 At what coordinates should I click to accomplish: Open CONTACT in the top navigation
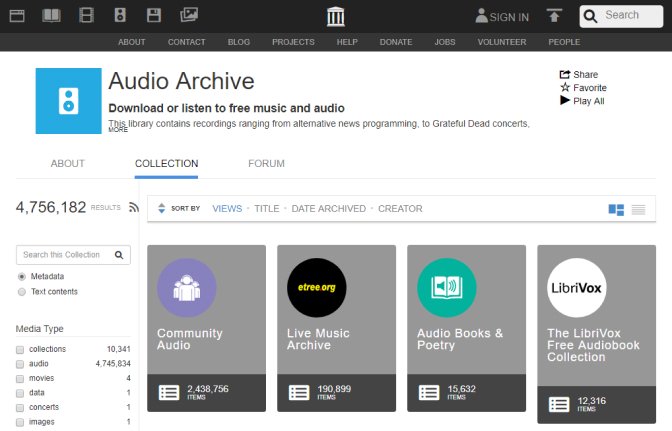[186, 42]
